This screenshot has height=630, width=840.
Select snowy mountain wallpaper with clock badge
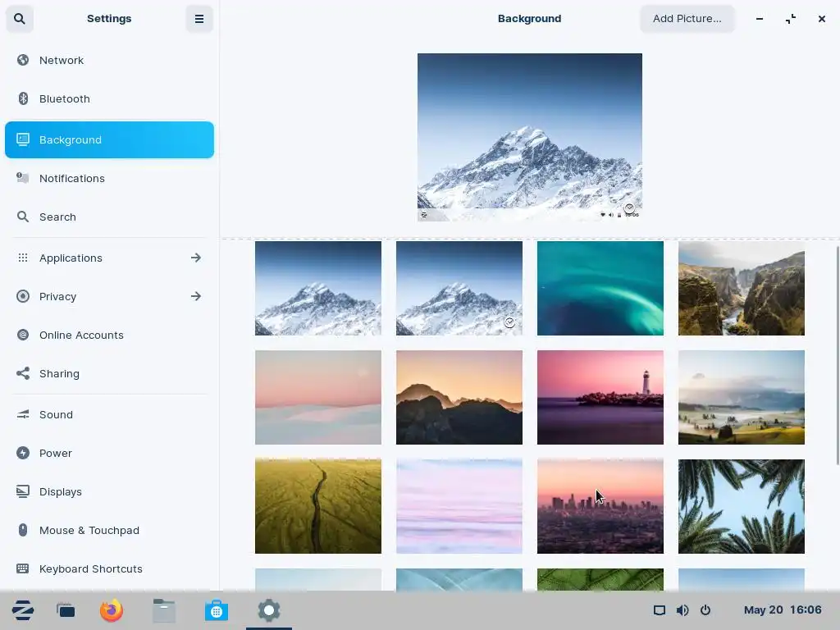[x=459, y=288]
